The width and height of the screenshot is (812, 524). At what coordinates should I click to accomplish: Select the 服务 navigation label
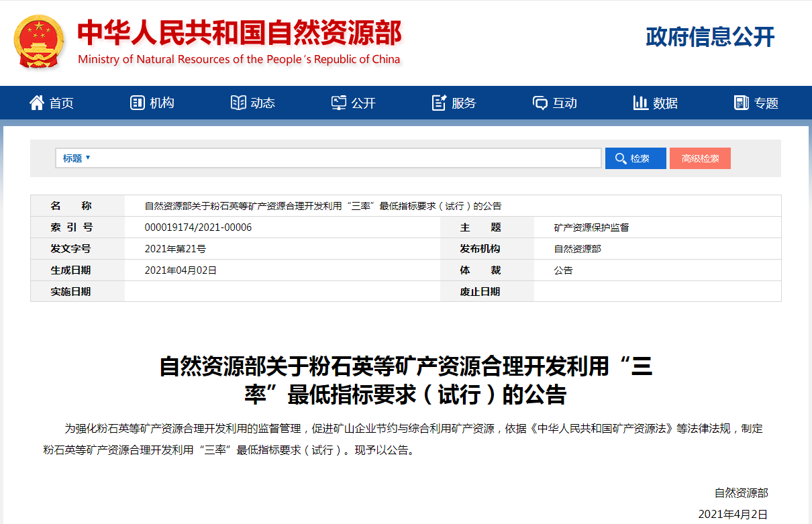464,103
